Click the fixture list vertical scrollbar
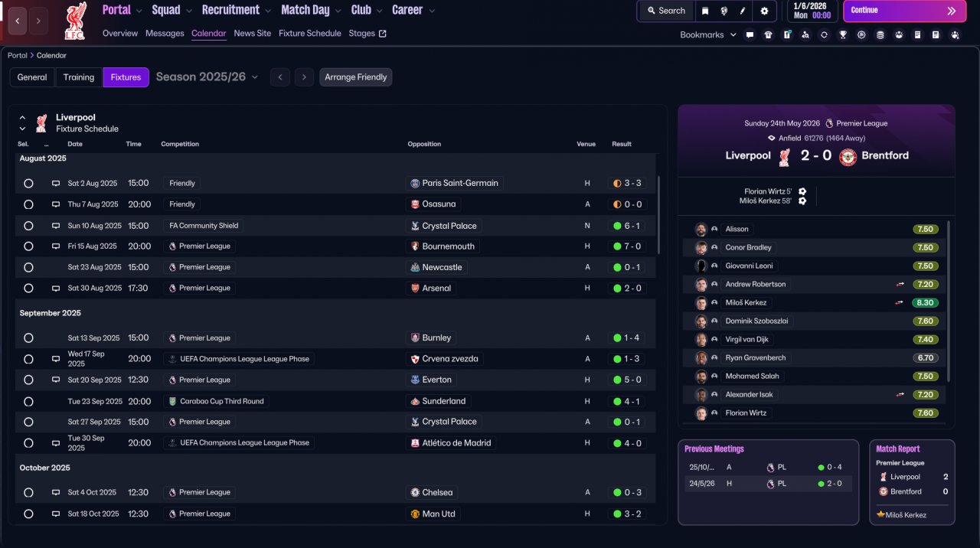Image resolution: width=980 pixels, height=548 pixels. coord(658,214)
